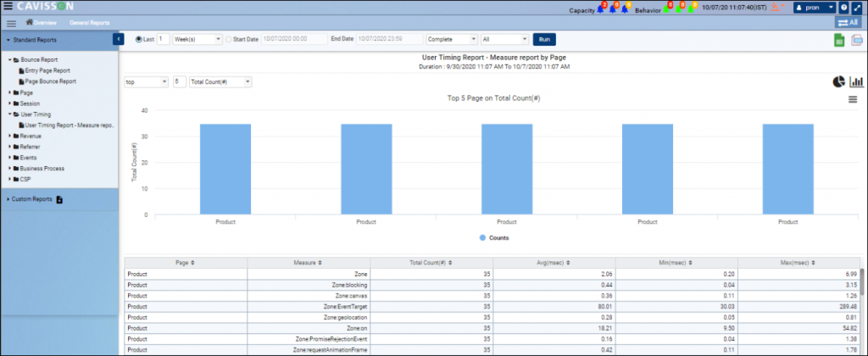Open the General Reports tab
The height and width of the screenshot is (356, 868).
90,22
